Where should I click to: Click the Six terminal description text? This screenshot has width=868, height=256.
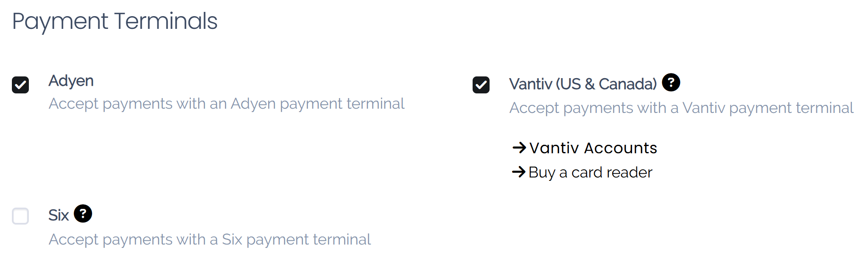coord(210,239)
